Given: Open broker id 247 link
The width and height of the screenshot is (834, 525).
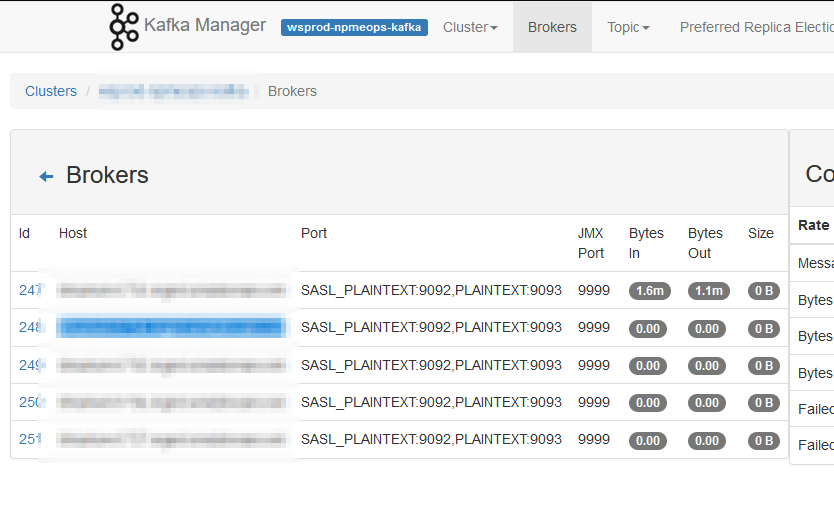Looking at the screenshot, I should (30, 290).
